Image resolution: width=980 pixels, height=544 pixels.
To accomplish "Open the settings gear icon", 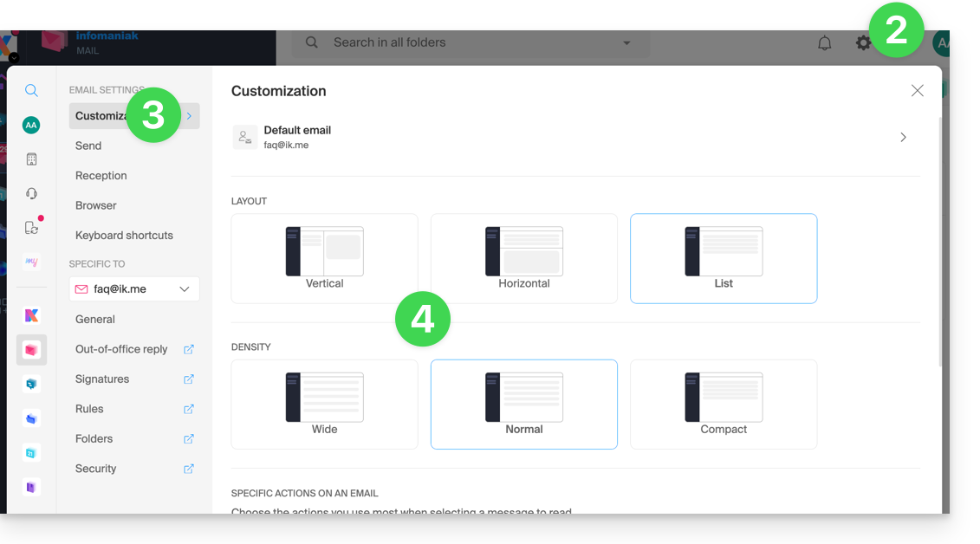I will click(x=863, y=42).
